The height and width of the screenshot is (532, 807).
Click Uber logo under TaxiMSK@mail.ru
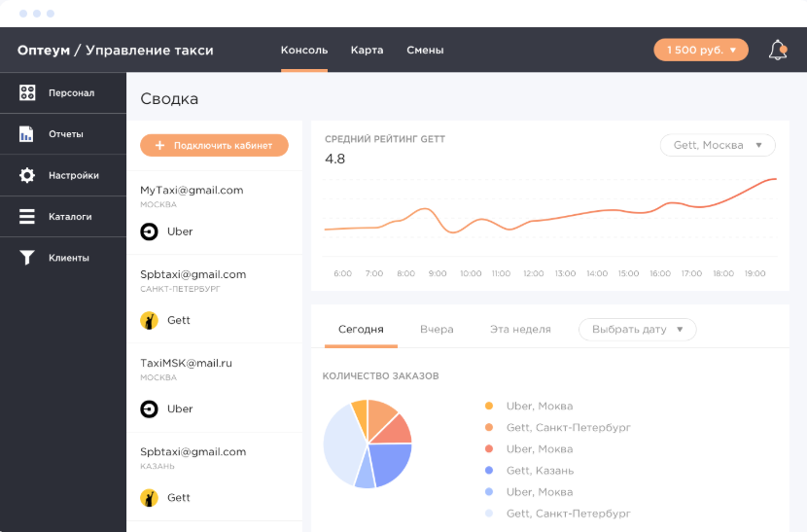point(150,408)
